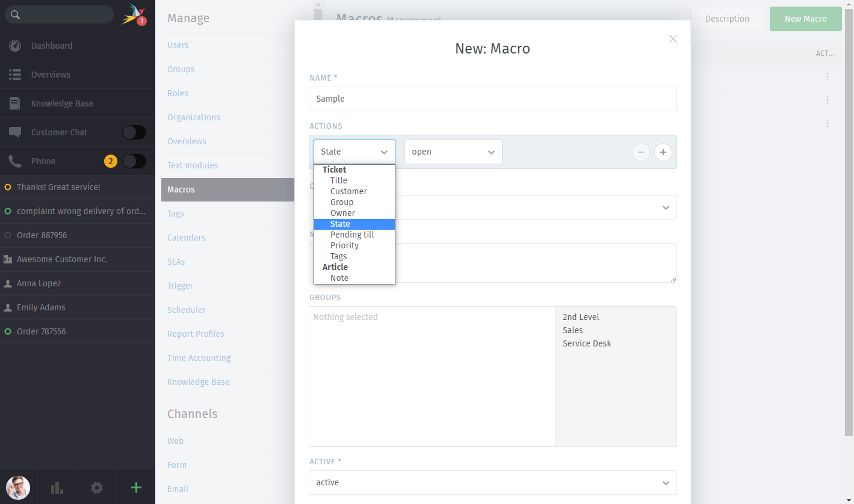Open Order 887956 ticket tab
The image size is (854, 504).
pyautogui.click(x=78, y=235)
